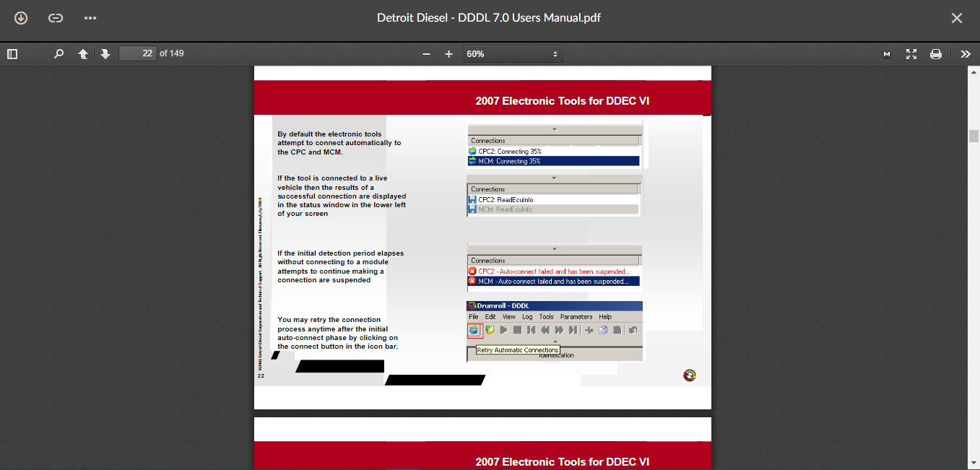Close the PDF viewer with the X
This screenshot has width=980, height=470.
[x=957, y=18]
